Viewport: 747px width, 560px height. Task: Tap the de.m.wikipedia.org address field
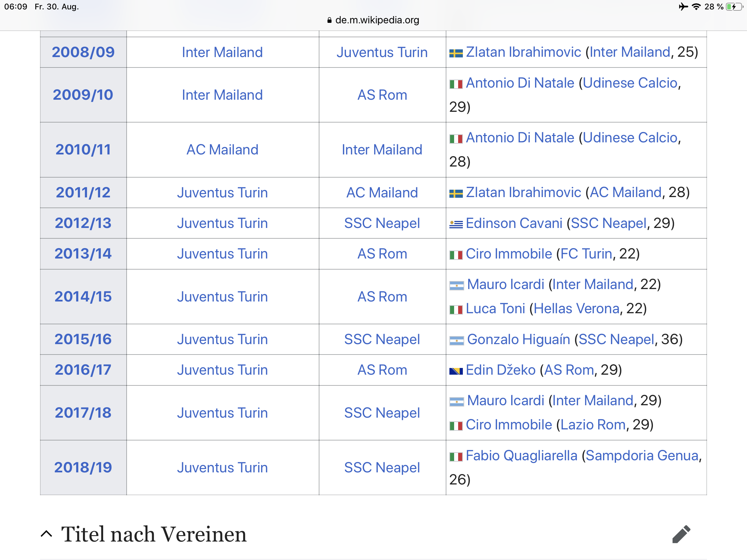tap(373, 20)
